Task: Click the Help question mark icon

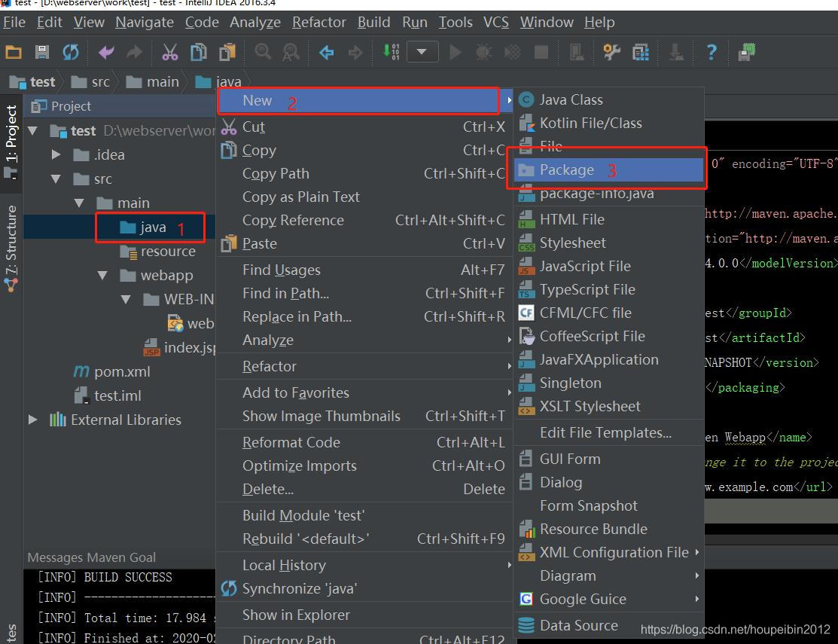Action: point(712,52)
